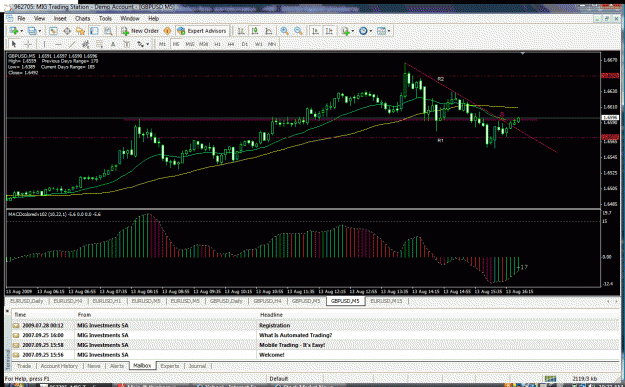Screen dimensions: 625x387
Task: Open the Strategy Tester icon
Action: 108,31
